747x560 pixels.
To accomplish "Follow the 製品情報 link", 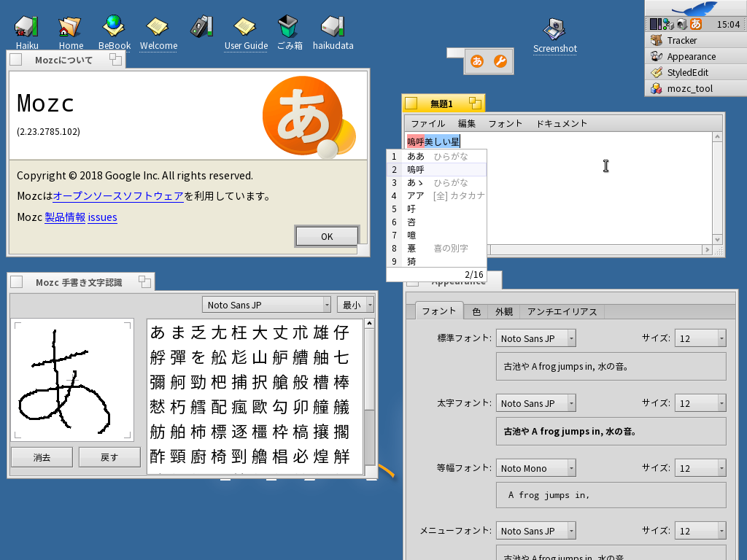I will 65,217.
